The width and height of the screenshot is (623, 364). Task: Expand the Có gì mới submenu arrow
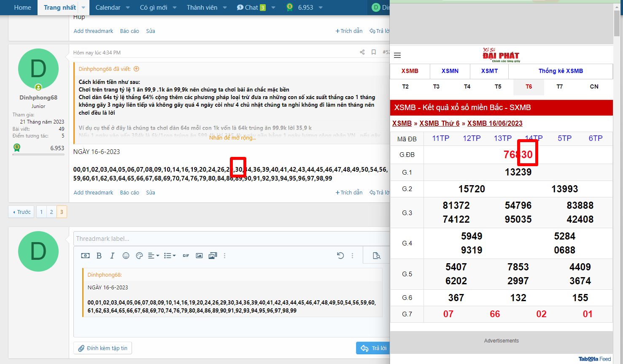click(x=175, y=8)
